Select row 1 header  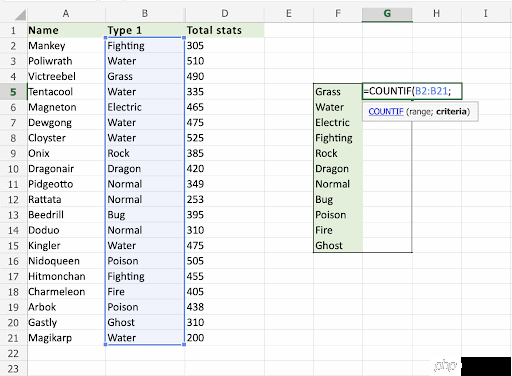coord(13,30)
